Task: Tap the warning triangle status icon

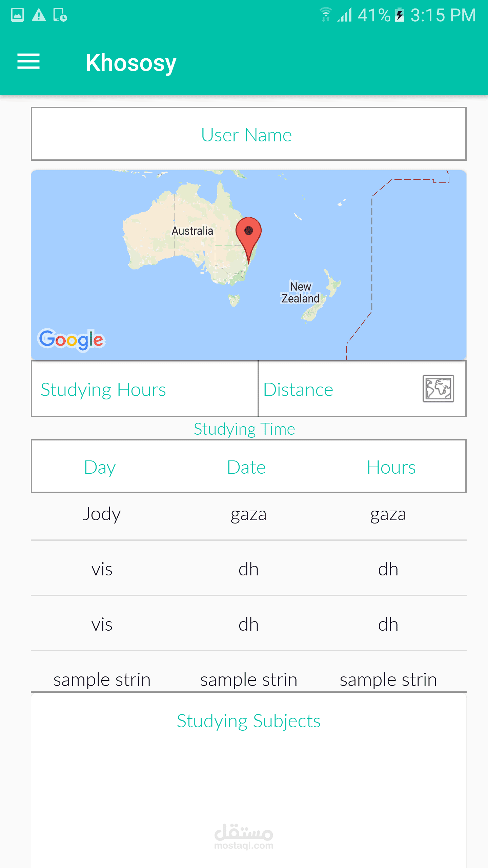Action: 39,15
